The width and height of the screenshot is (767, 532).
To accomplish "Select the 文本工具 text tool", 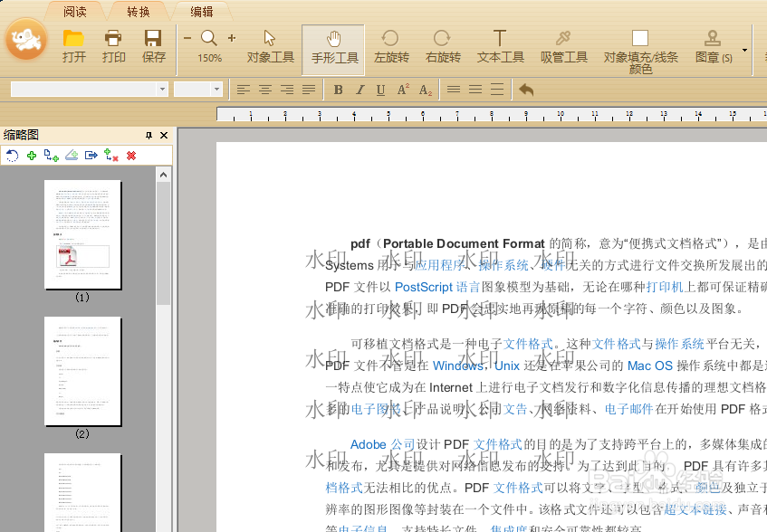I will (500, 46).
